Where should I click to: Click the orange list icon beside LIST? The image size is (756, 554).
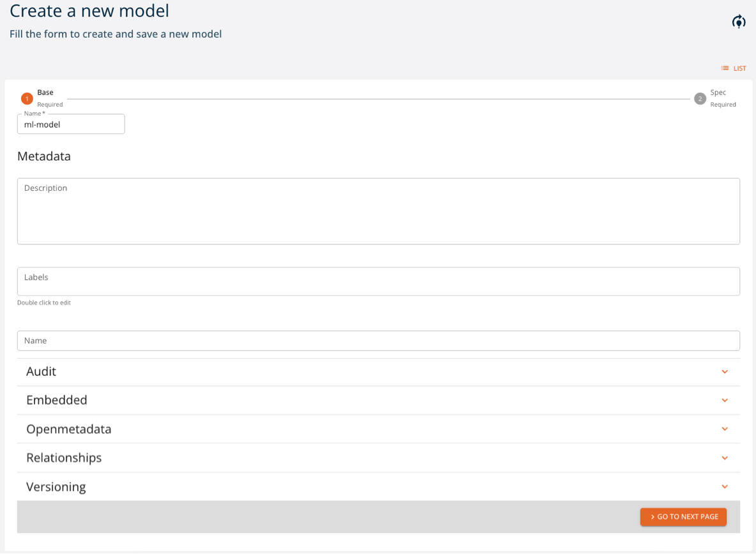point(724,68)
